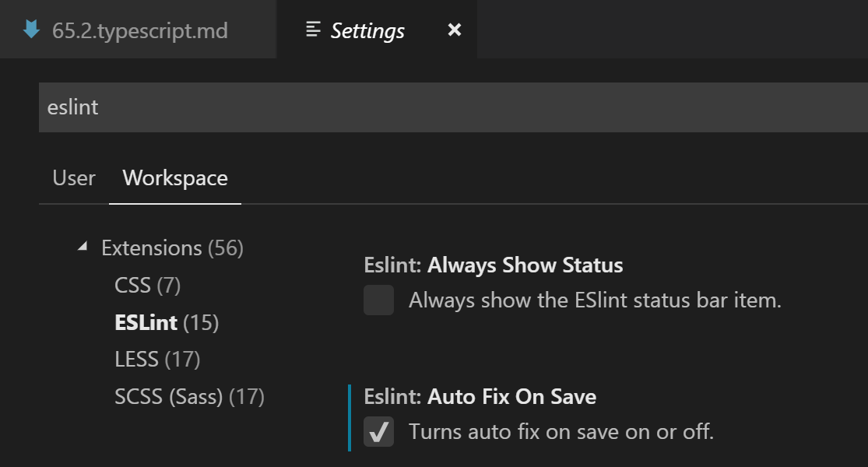Click the 'Turns auto fix on save' description

point(561,431)
